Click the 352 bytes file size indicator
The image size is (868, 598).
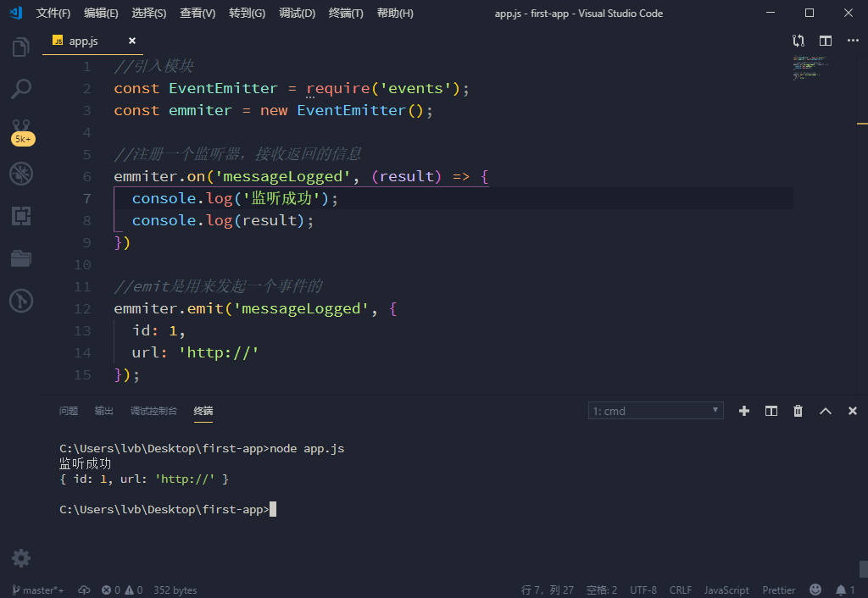175,590
